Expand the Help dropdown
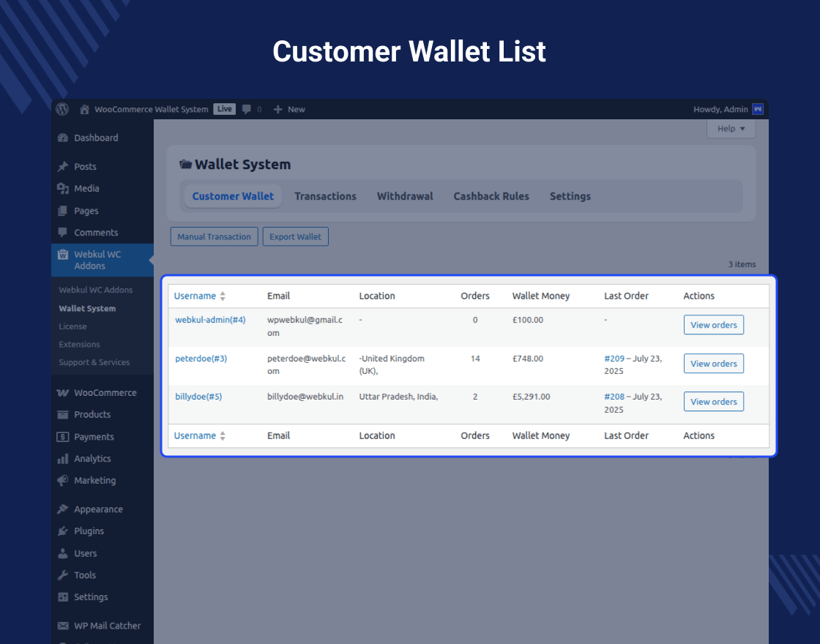The width and height of the screenshot is (820, 644). tap(731, 129)
